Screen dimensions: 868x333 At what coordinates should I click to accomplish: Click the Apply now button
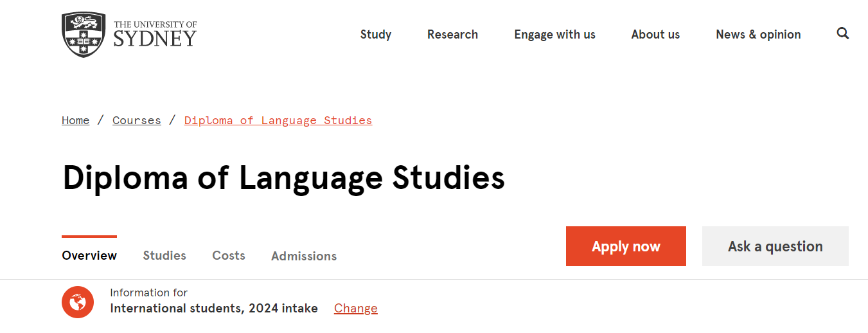[x=626, y=246]
